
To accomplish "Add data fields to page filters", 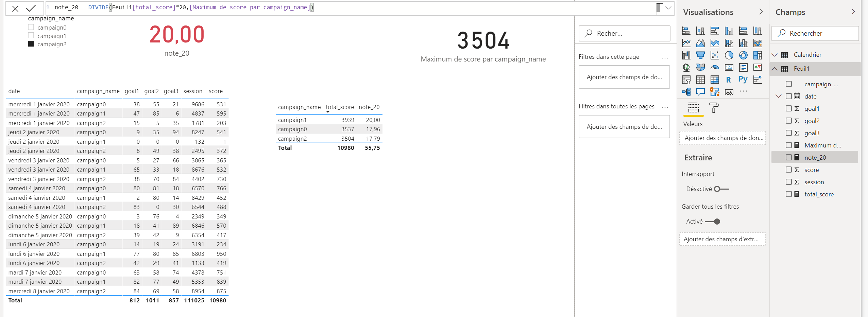I will [x=624, y=77].
